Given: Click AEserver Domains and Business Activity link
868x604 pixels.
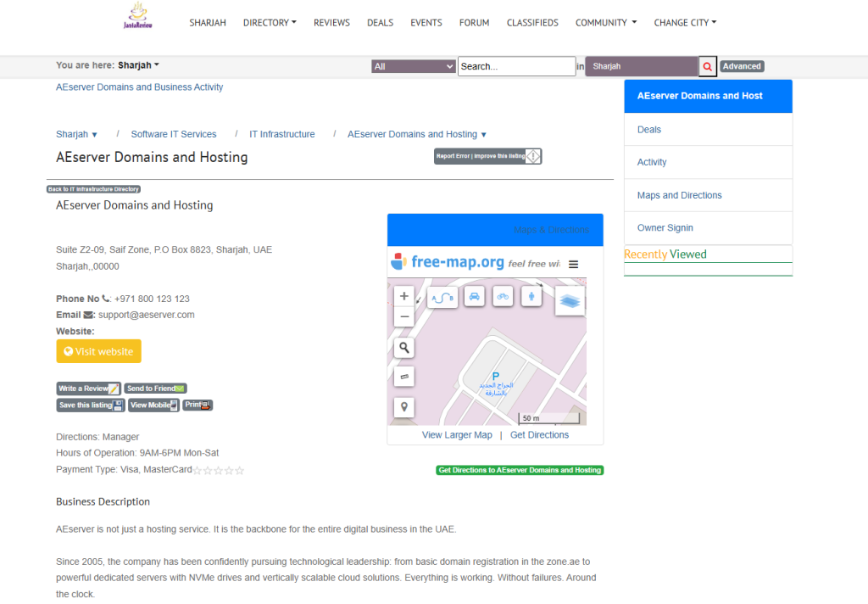Looking at the screenshot, I should click(x=140, y=87).
